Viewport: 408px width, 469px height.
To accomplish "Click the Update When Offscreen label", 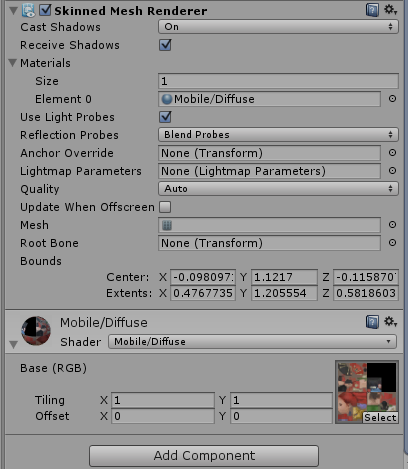I will (x=87, y=207).
